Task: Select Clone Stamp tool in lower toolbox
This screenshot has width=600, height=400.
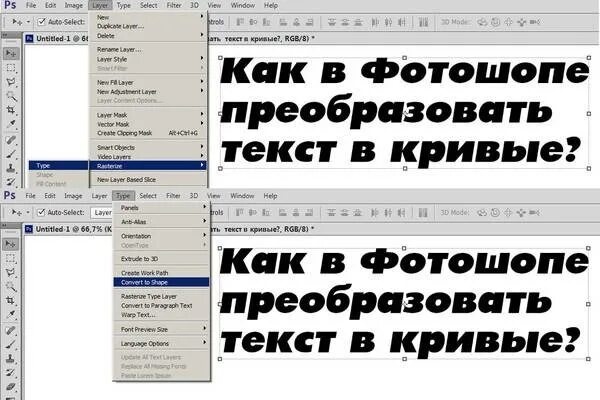Action: click(x=11, y=359)
